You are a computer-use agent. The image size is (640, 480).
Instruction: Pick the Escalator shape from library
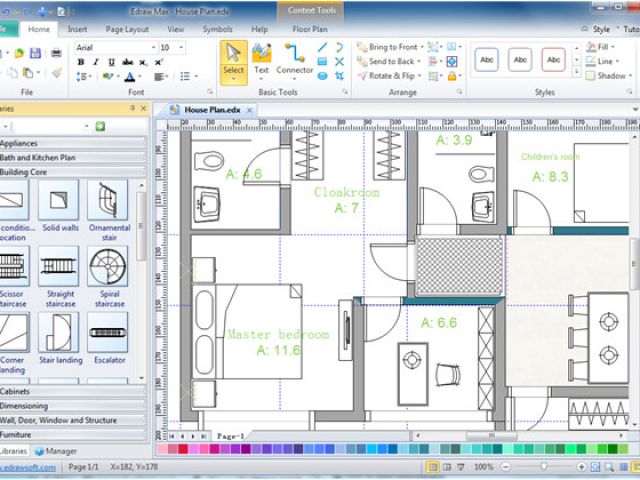[x=108, y=338]
